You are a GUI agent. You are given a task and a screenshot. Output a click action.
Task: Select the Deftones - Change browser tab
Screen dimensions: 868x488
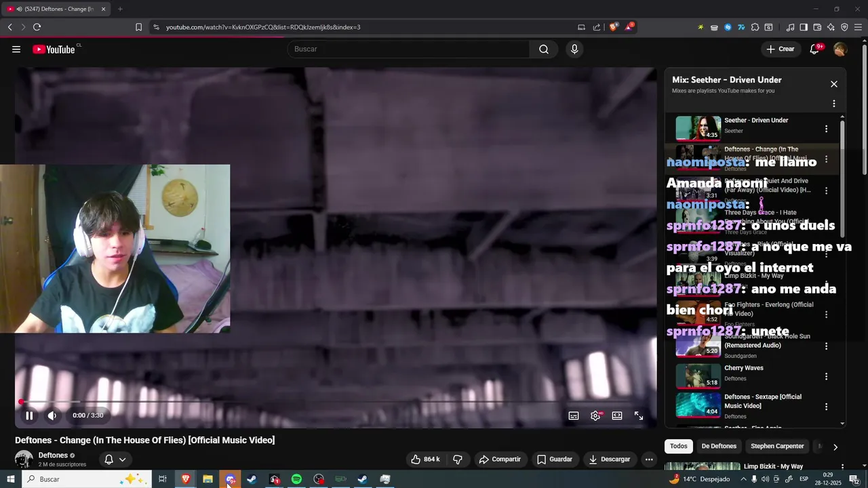[x=57, y=9]
